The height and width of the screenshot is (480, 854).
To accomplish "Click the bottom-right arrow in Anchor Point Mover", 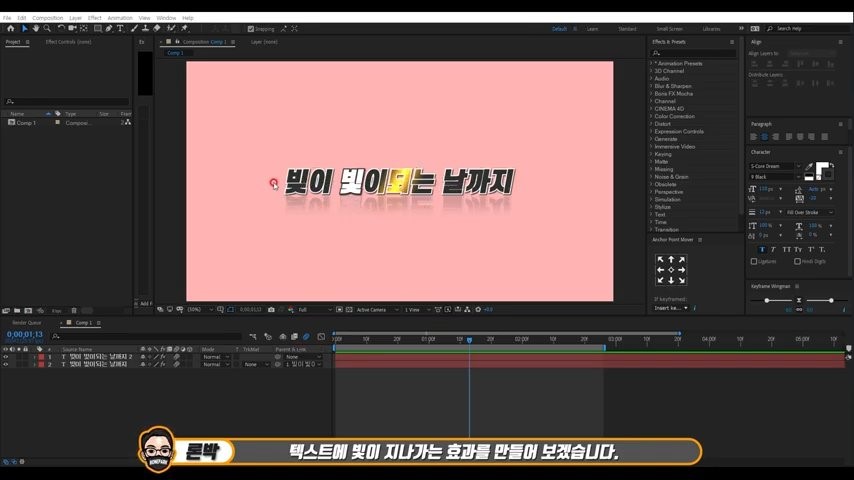I will coord(682,280).
